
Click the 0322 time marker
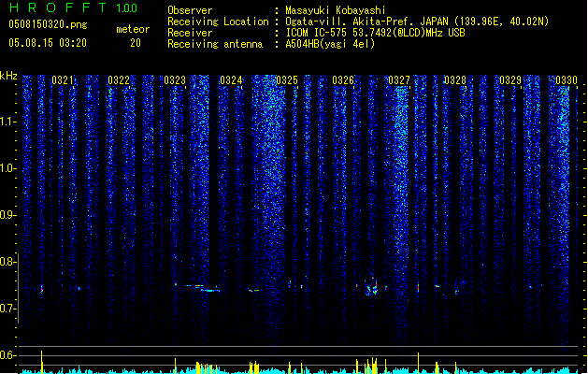click(x=119, y=80)
